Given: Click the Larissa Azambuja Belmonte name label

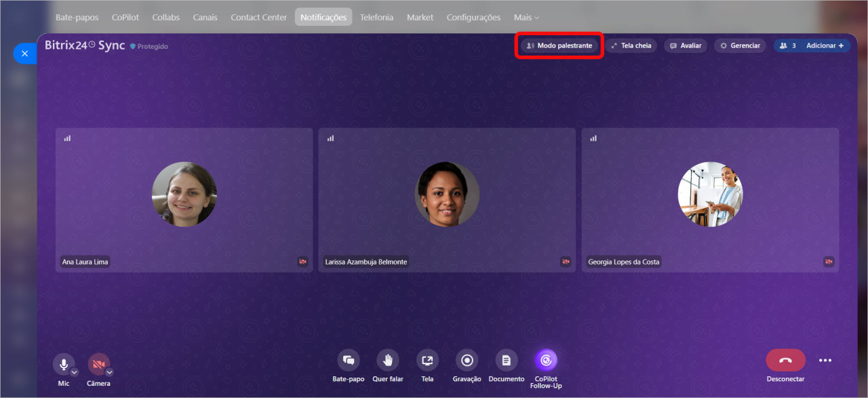Looking at the screenshot, I should pos(367,262).
